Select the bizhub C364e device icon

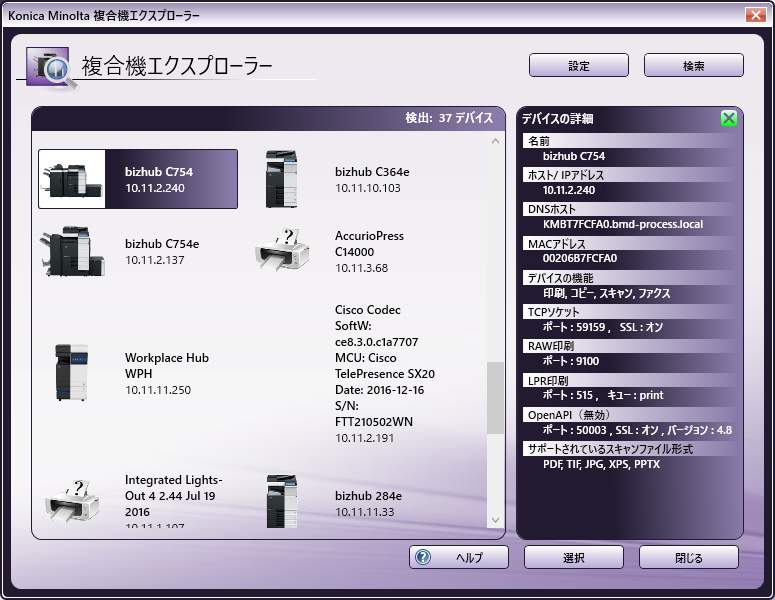[282, 179]
